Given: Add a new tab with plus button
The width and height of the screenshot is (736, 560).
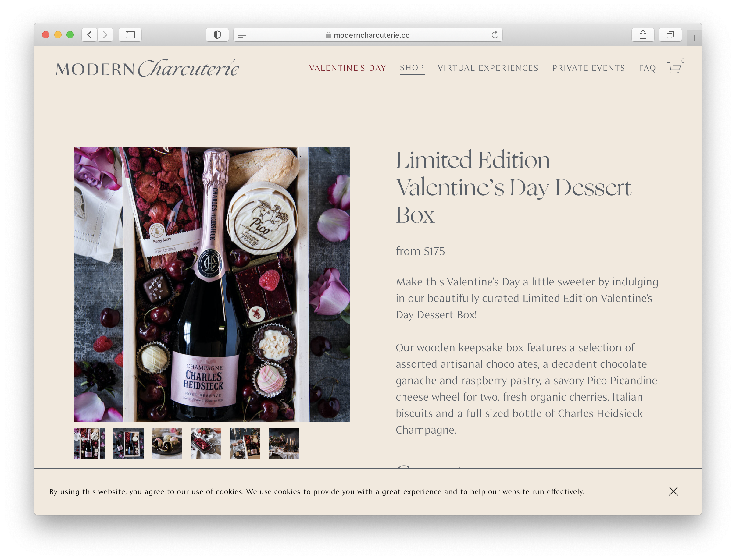Looking at the screenshot, I should point(694,38).
